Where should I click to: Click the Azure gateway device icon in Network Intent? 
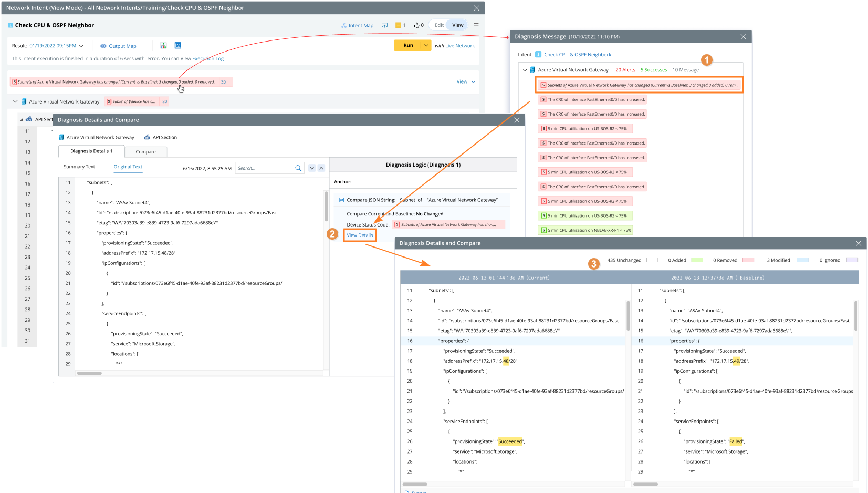click(x=24, y=101)
